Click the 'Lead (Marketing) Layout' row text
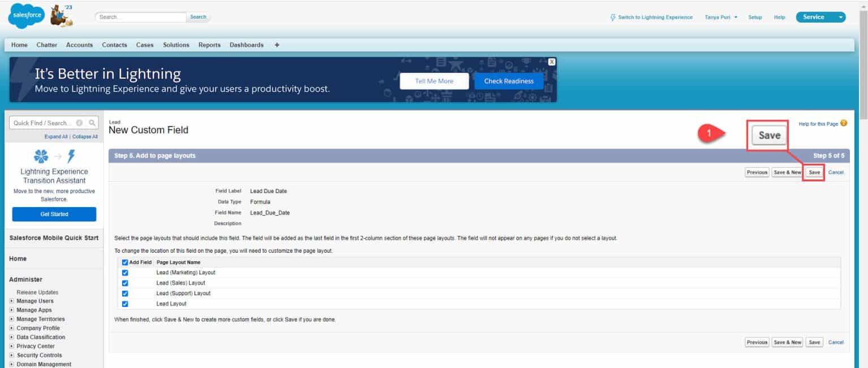Screen dimensions: 868x368 (186, 273)
